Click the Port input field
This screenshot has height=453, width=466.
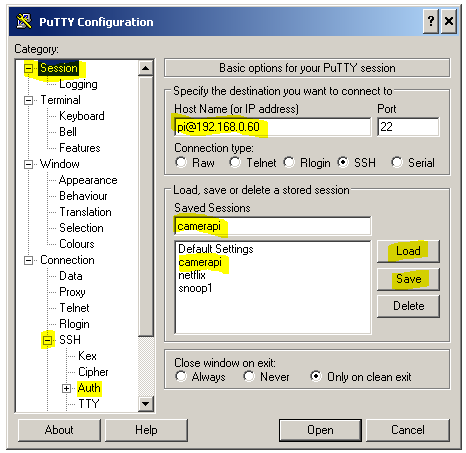click(x=408, y=127)
